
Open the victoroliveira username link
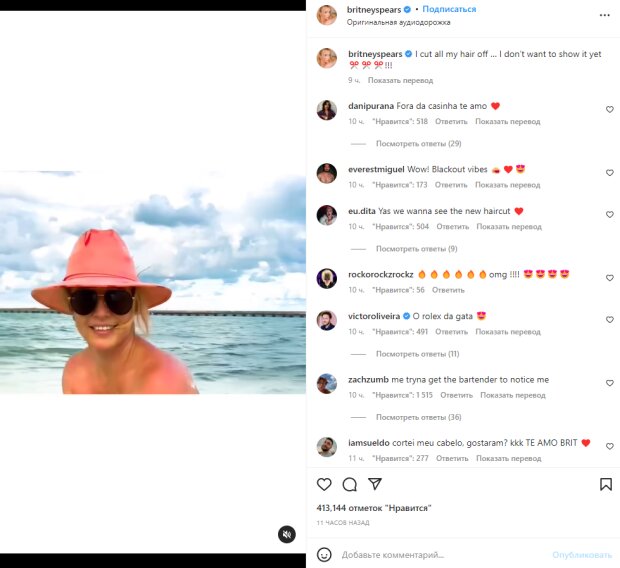coord(374,316)
